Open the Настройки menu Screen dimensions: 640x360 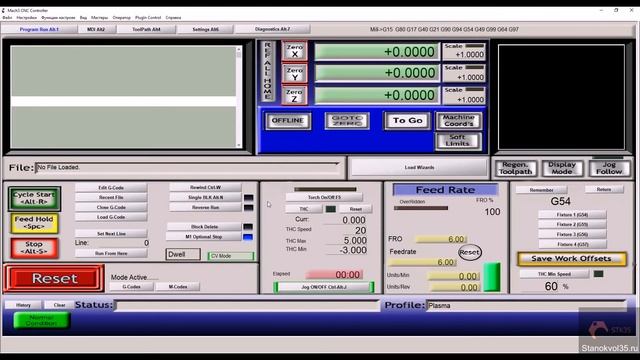click(x=27, y=18)
